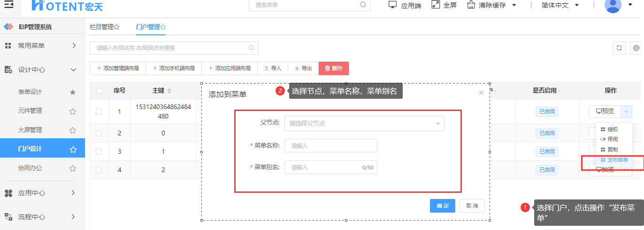
Task: Open row 1 预览 more-actions arrow
Action: pyautogui.click(x=626, y=111)
